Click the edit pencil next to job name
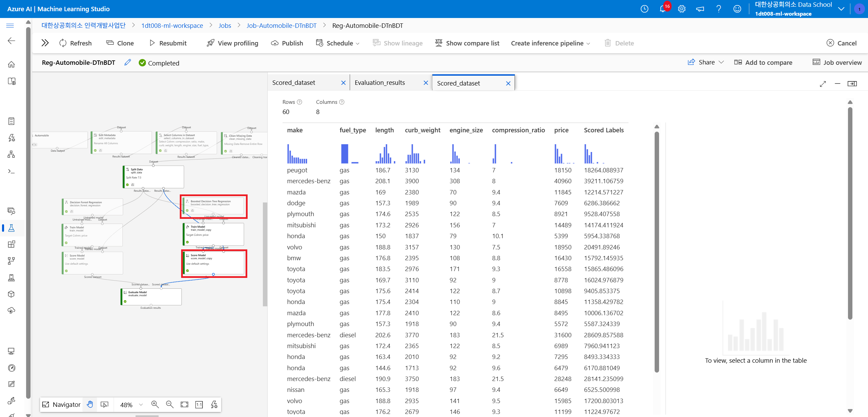Screen dimensions: 868x417 point(128,62)
